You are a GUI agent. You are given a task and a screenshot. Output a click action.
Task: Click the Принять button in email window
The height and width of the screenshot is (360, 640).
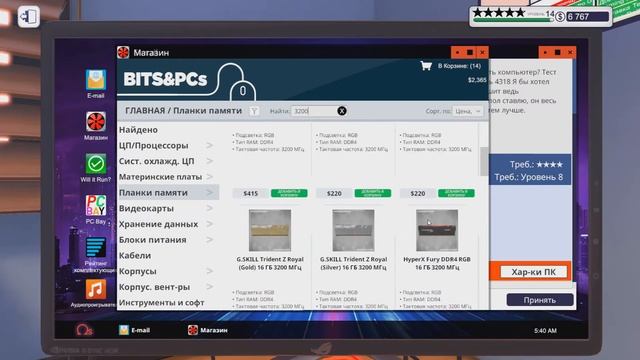point(540,300)
